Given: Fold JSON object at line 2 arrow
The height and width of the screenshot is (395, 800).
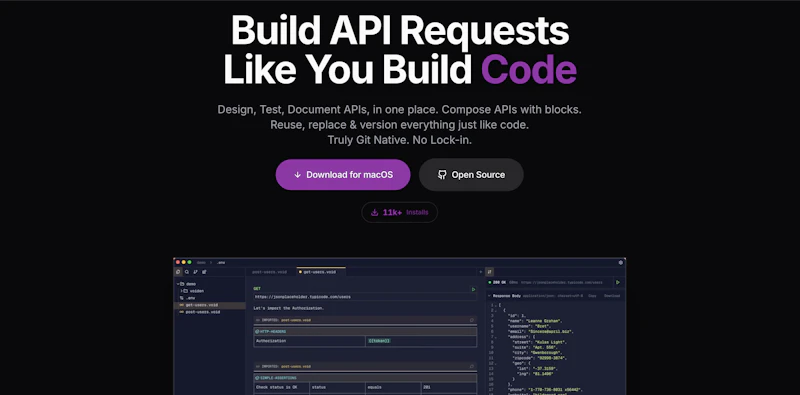Looking at the screenshot, I should coord(496,311).
